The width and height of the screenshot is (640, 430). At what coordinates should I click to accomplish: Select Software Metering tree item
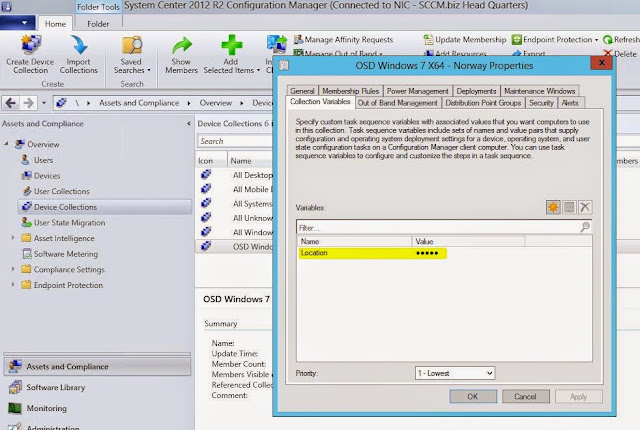(x=60, y=254)
